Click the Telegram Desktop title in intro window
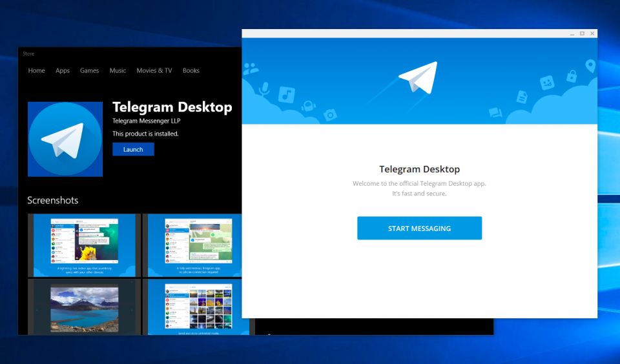The image size is (620, 364). [x=419, y=169]
